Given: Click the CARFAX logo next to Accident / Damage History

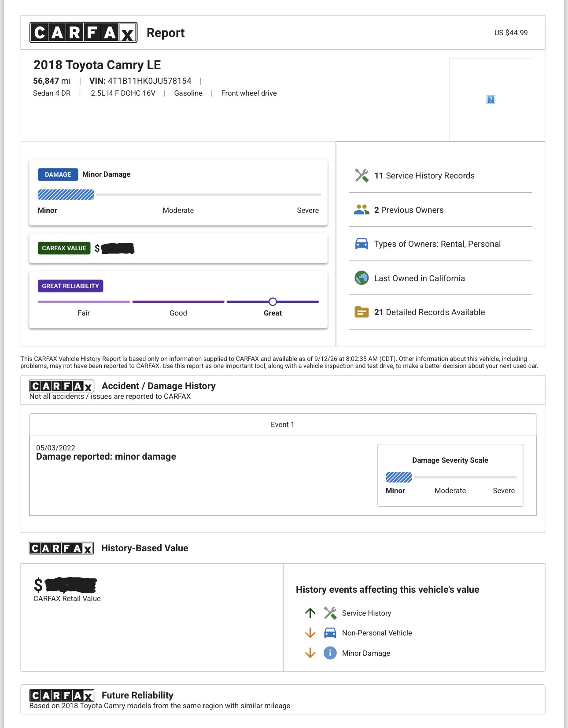Looking at the screenshot, I should [62, 386].
